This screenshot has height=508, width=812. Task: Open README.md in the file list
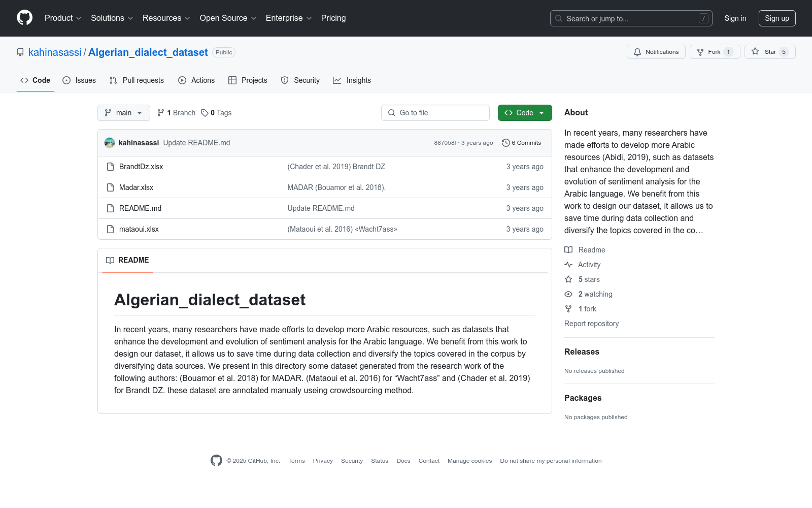point(140,208)
